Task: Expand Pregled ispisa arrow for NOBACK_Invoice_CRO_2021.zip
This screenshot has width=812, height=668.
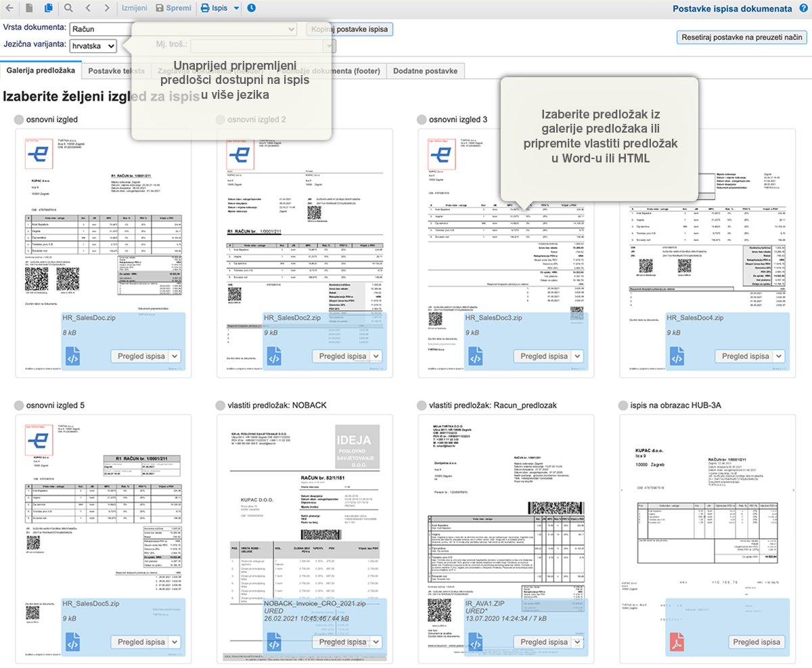Action: [x=376, y=642]
